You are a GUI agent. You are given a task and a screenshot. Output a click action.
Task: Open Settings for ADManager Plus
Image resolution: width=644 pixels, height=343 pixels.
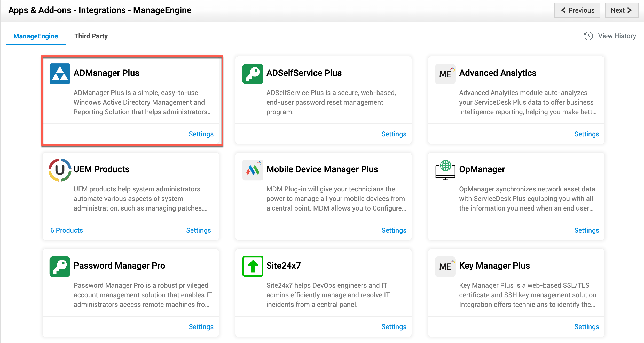(201, 134)
